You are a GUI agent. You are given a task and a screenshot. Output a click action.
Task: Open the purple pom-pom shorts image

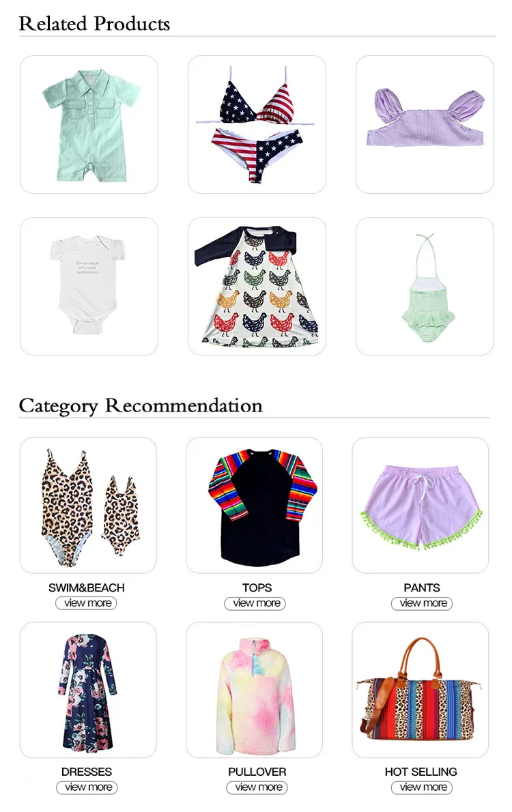pos(421,506)
